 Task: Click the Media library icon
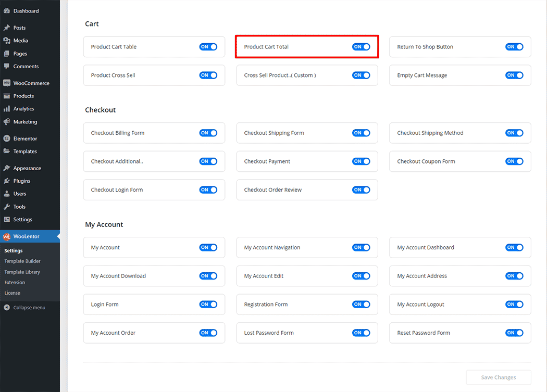click(x=7, y=41)
